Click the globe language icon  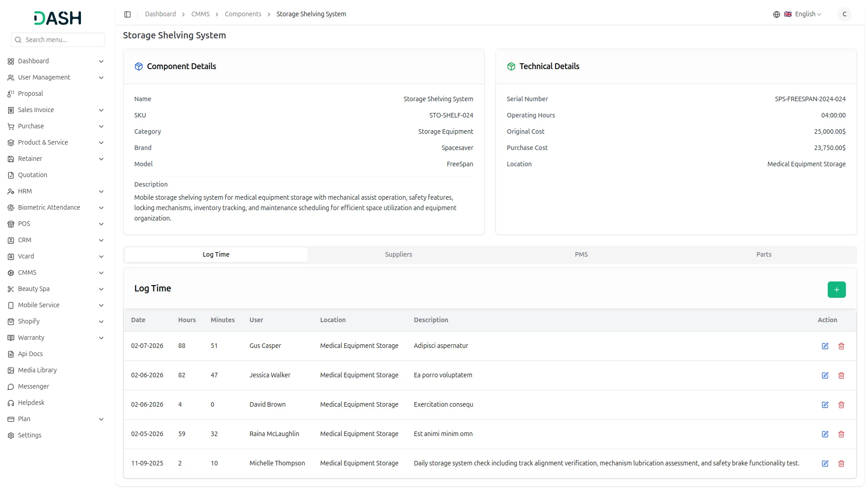click(x=777, y=14)
